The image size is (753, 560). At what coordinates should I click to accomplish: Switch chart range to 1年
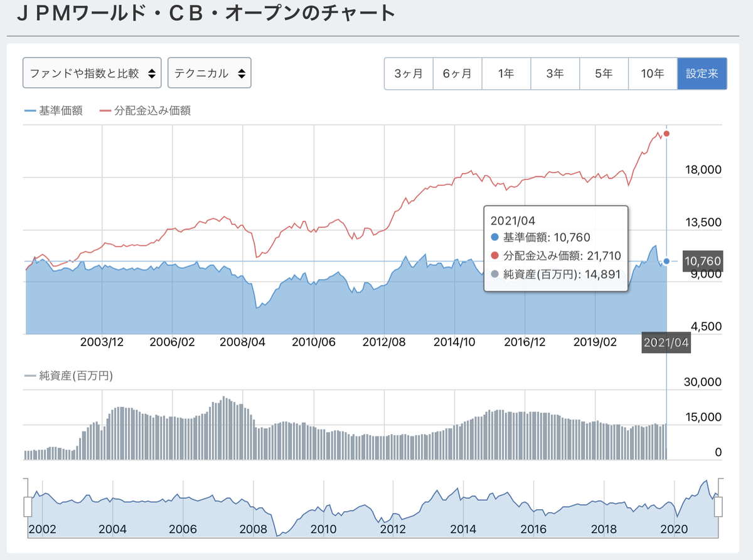click(506, 73)
